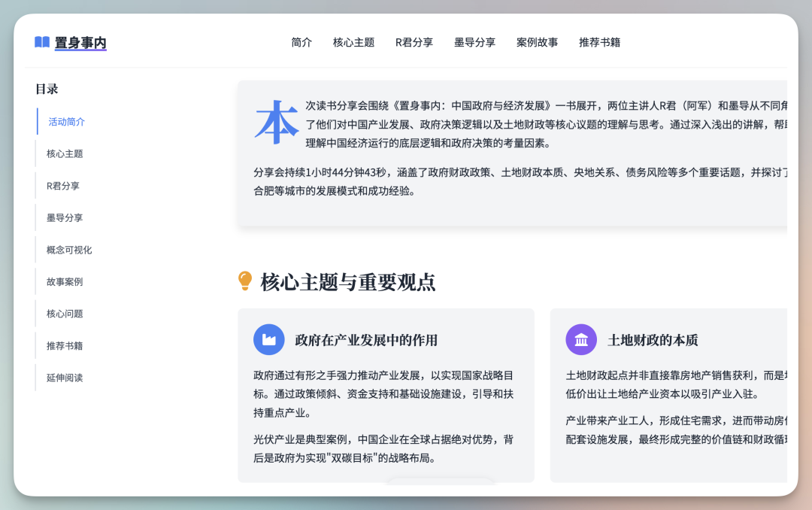Click the large drop-cap 本 character
The height and width of the screenshot is (510, 812).
click(277, 123)
